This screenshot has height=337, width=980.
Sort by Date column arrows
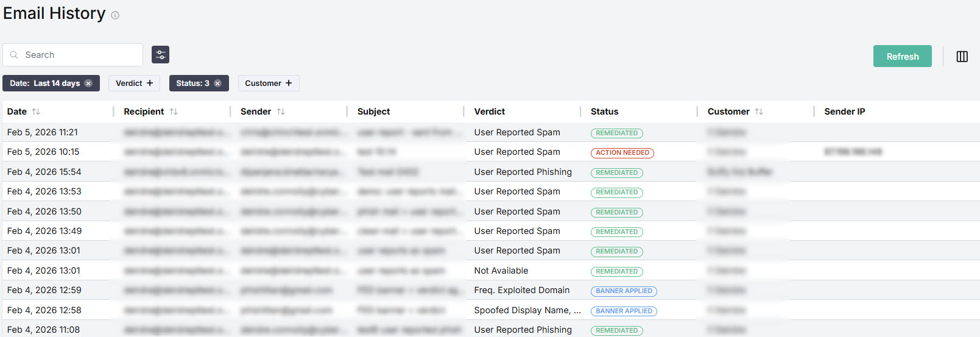tap(36, 112)
